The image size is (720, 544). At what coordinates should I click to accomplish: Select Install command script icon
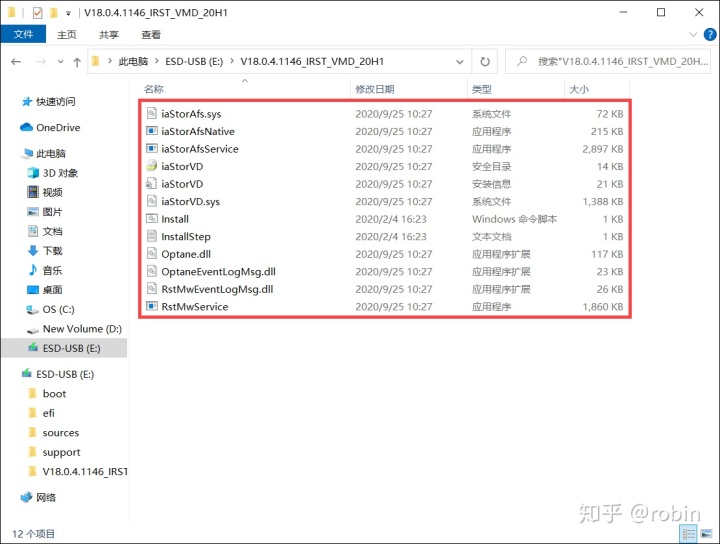click(152, 219)
